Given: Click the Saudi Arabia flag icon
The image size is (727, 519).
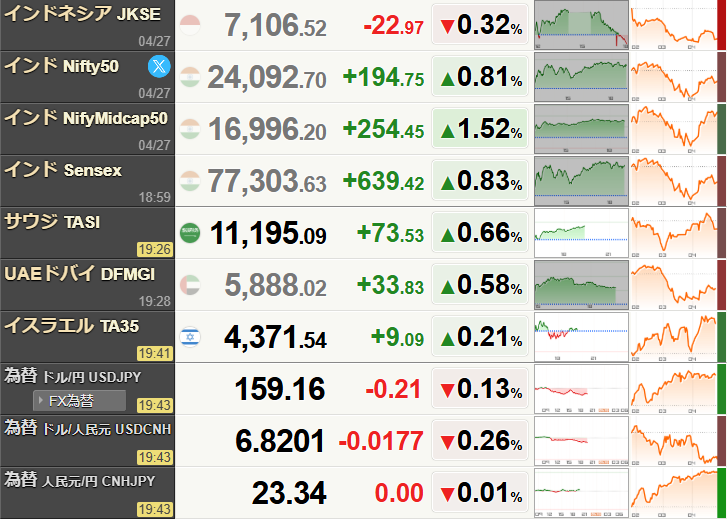Looking at the screenshot, I should coord(190,233).
